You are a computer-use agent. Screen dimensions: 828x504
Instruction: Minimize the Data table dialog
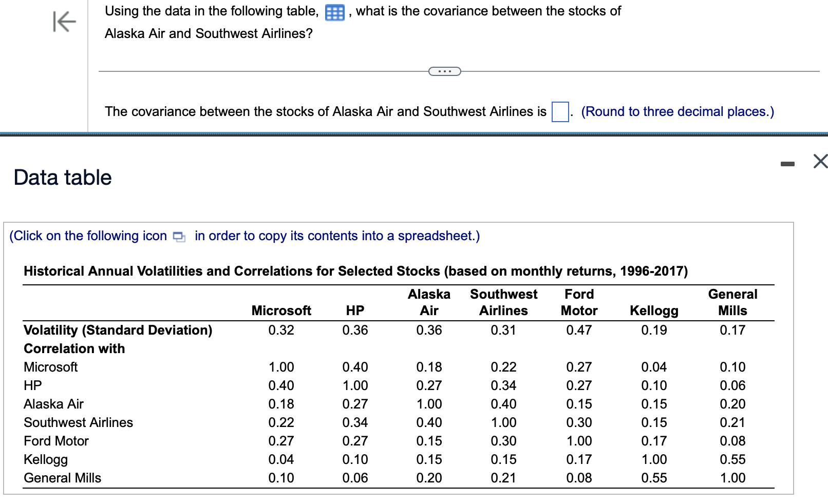point(787,164)
